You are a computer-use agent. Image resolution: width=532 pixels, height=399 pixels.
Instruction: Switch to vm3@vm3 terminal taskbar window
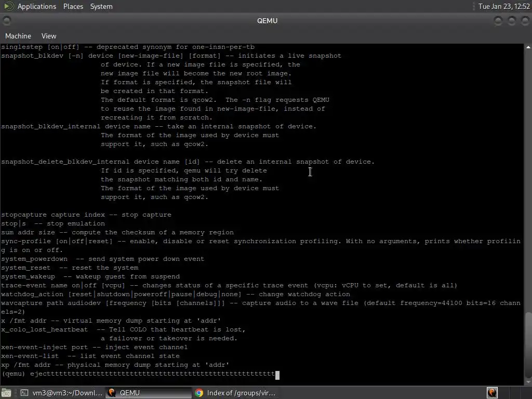tap(61, 393)
